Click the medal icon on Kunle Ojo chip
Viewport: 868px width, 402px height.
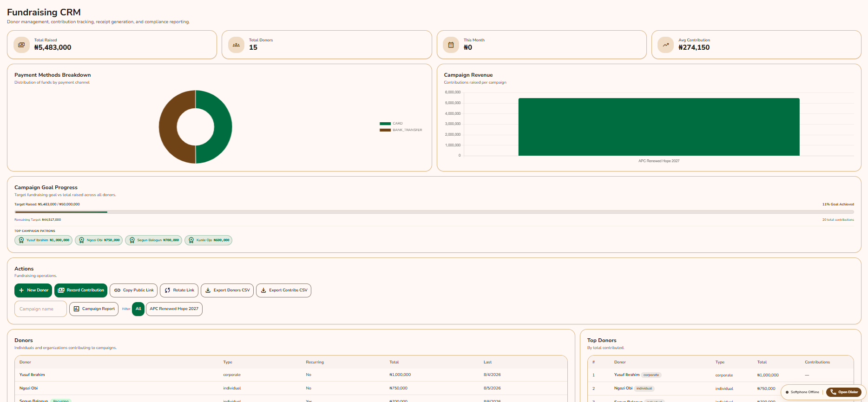[x=191, y=240]
